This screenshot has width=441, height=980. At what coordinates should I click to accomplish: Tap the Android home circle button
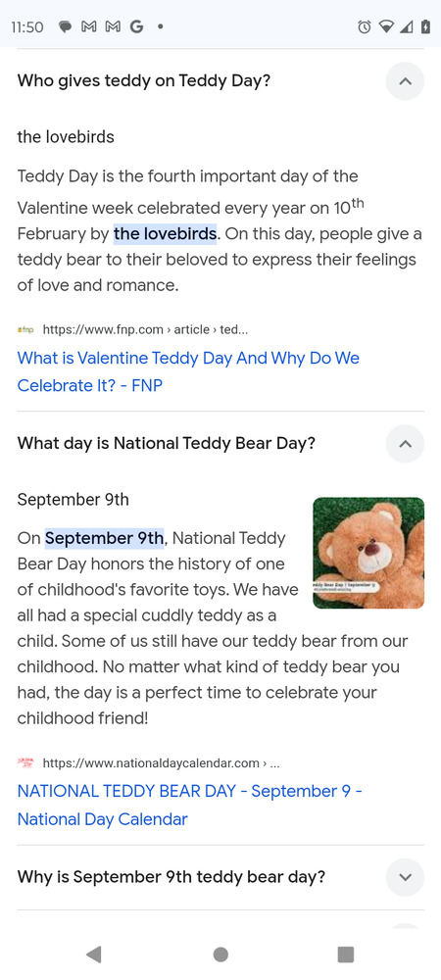(x=220, y=954)
